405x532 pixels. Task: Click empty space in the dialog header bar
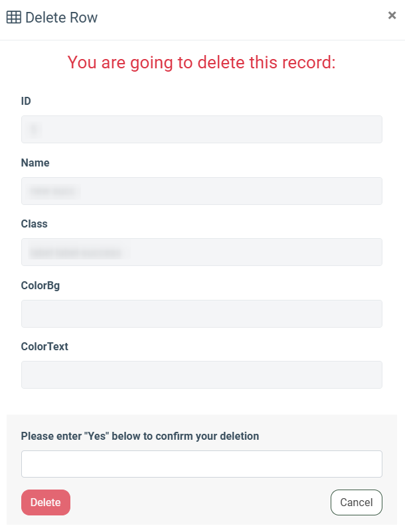tap(239, 18)
